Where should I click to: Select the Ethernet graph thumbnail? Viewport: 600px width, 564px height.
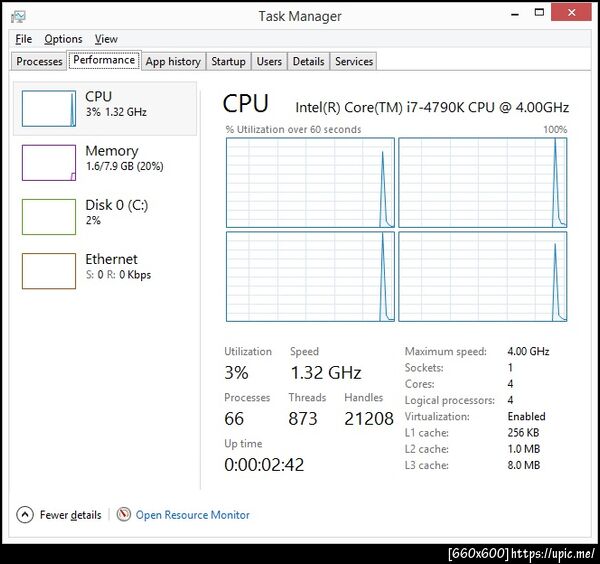[49, 271]
